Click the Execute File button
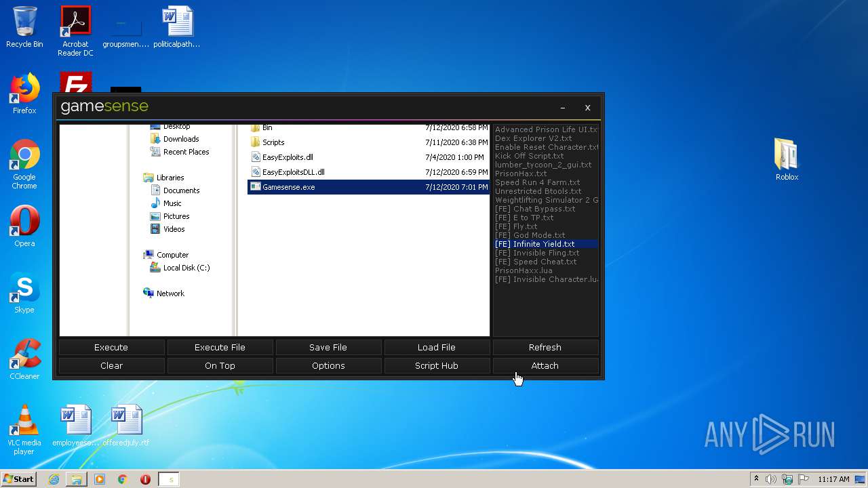 point(220,347)
